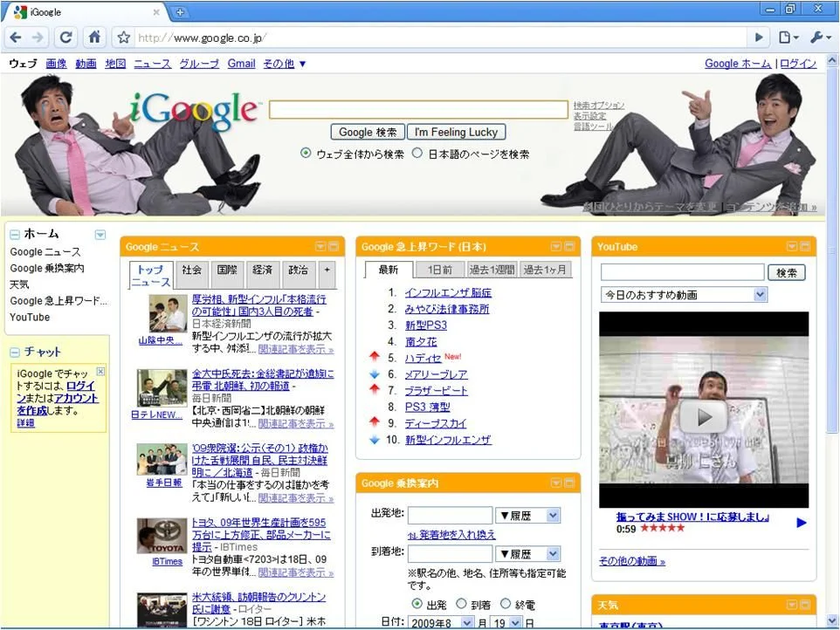Swap departure and arrival with 発着地を入れ換え

click(x=451, y=535)
